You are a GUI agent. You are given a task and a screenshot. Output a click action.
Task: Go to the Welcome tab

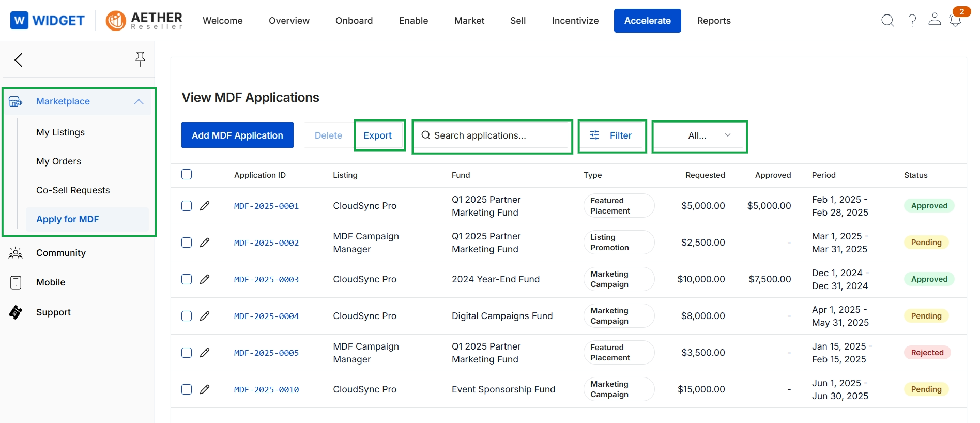tap(223, 21)
